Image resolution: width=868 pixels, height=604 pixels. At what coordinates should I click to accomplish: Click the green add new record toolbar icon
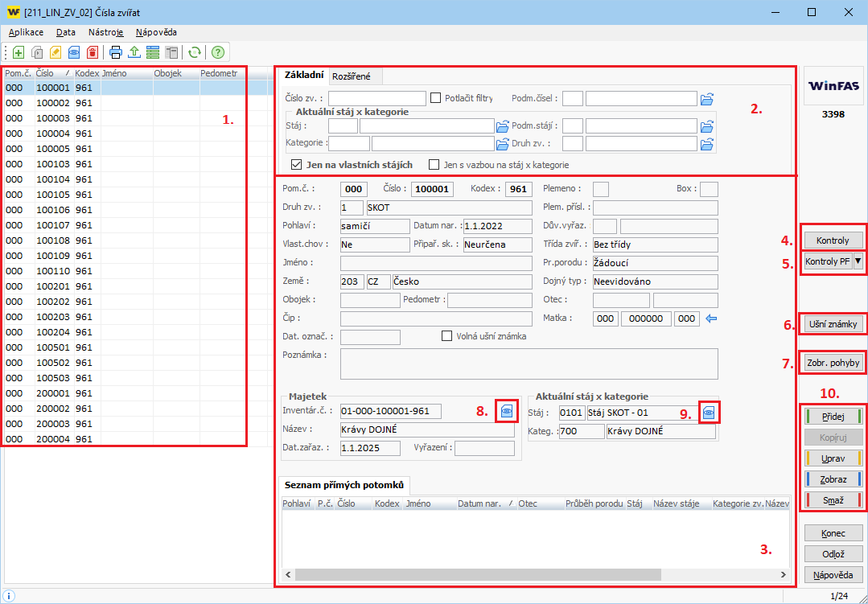pos(19,52)
